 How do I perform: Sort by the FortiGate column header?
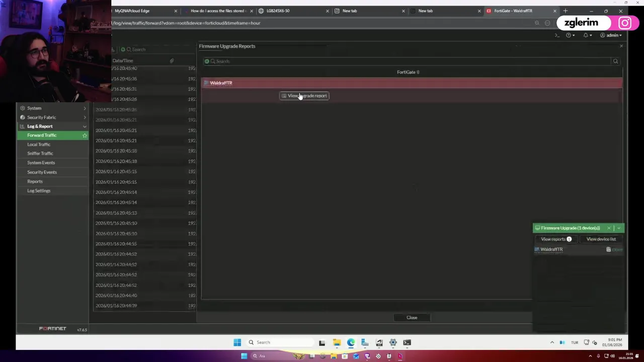point(408,72)
